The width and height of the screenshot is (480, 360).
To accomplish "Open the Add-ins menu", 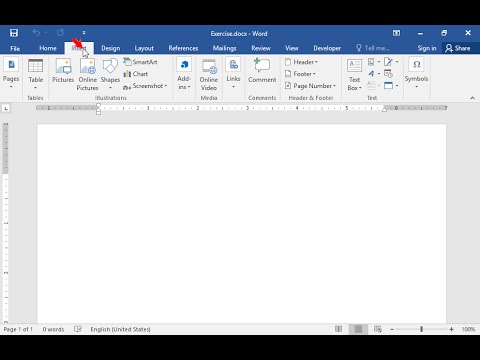I will [x=184, y=74].
